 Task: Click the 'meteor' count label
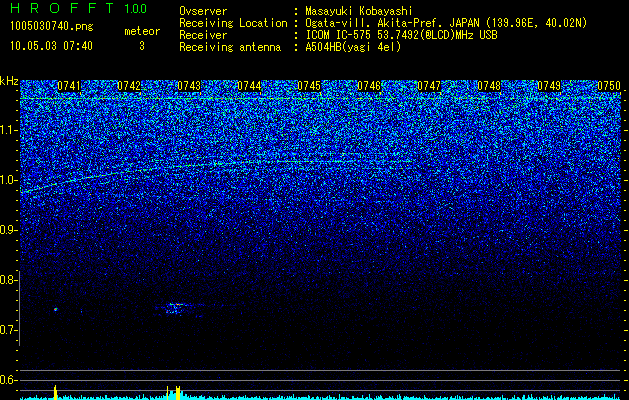142,31
